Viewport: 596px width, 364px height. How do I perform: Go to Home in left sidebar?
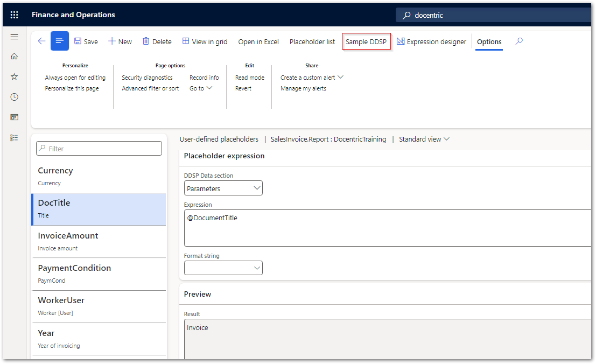(14, 56)
